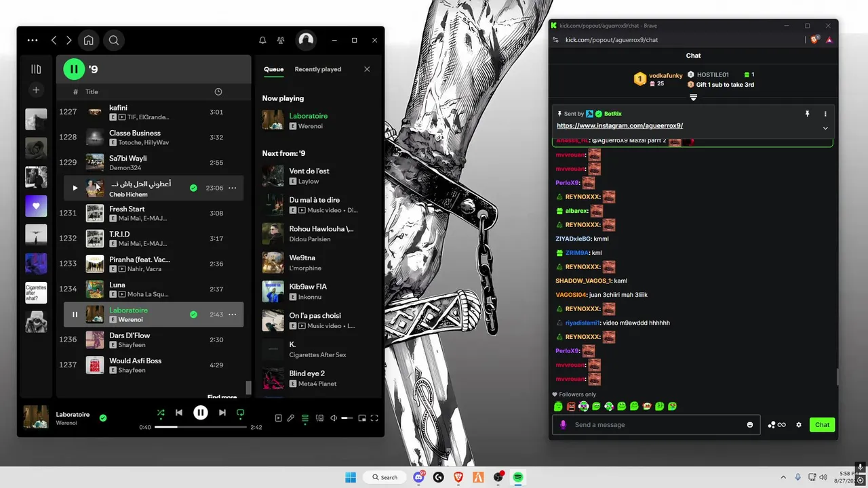Toggle shuffle in the player bar

tap(161, 413)
